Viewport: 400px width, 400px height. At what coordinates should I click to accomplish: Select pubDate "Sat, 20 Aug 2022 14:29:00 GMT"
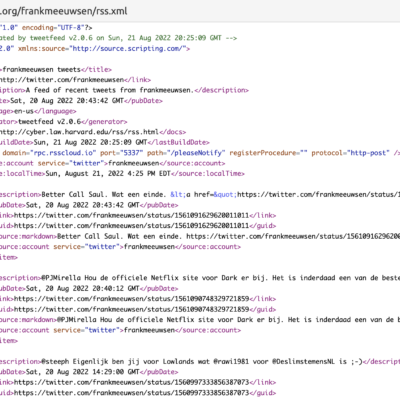click(82, 372)
